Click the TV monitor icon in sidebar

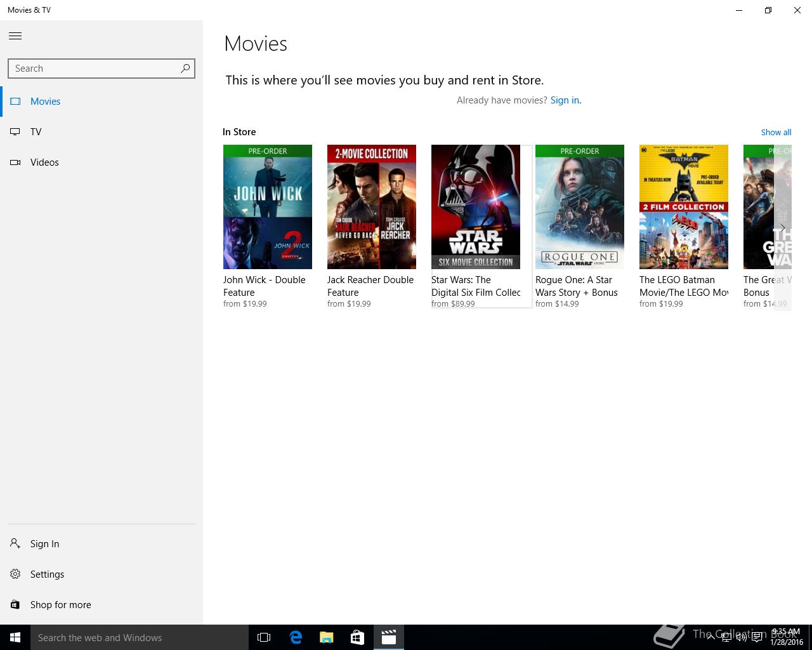15,131
